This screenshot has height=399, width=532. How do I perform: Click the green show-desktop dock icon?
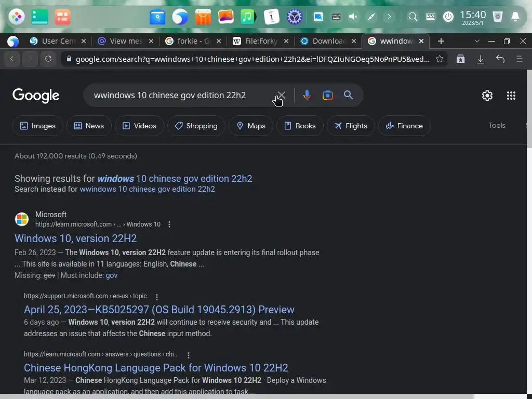click(x=39, y=17)
